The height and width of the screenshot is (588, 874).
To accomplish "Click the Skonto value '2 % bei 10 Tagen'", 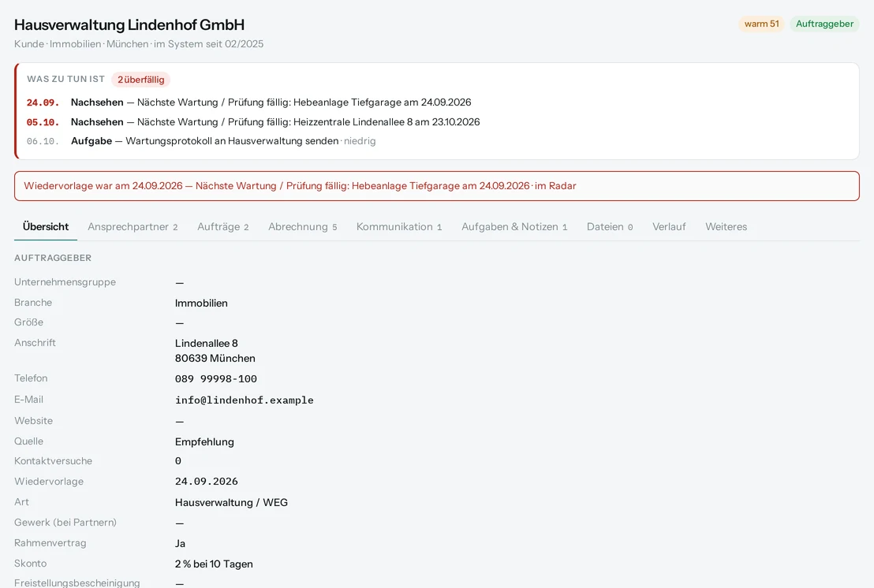I will point(214,564).
